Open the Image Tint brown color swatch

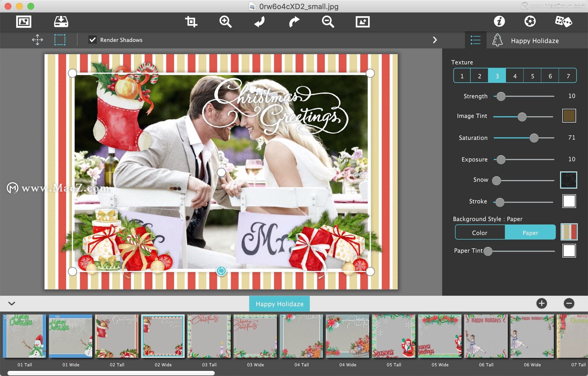click(569, 116)
